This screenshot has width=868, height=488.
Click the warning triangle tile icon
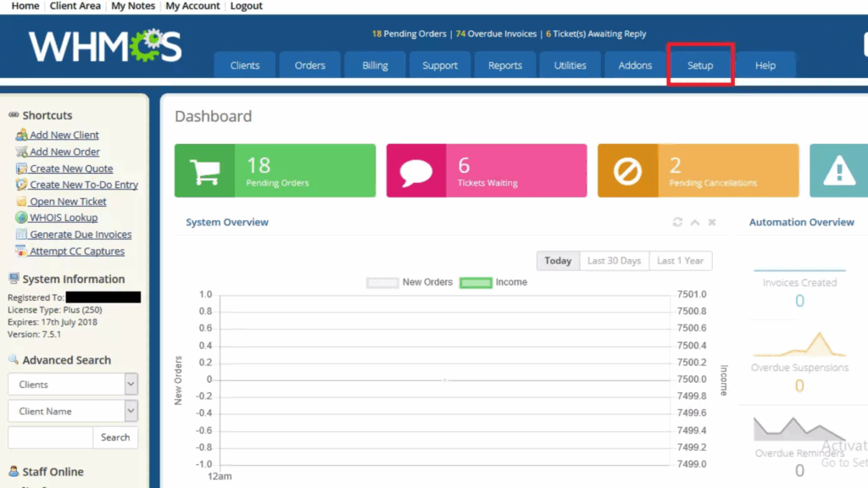(839, 170)
